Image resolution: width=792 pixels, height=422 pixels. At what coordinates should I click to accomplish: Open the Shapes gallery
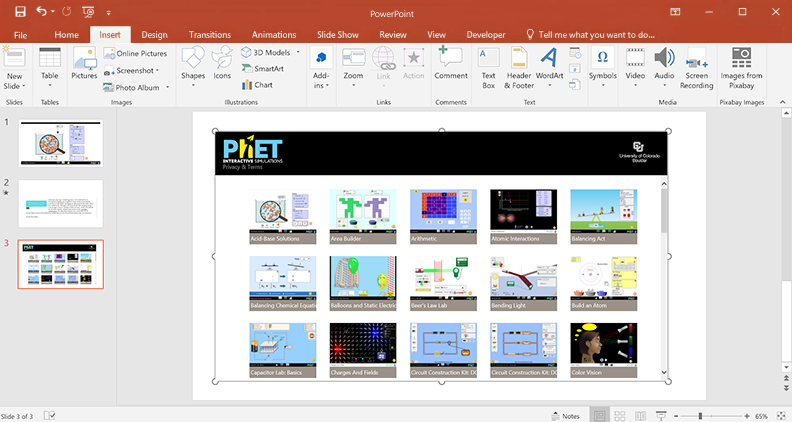click(x=193, y=67)
